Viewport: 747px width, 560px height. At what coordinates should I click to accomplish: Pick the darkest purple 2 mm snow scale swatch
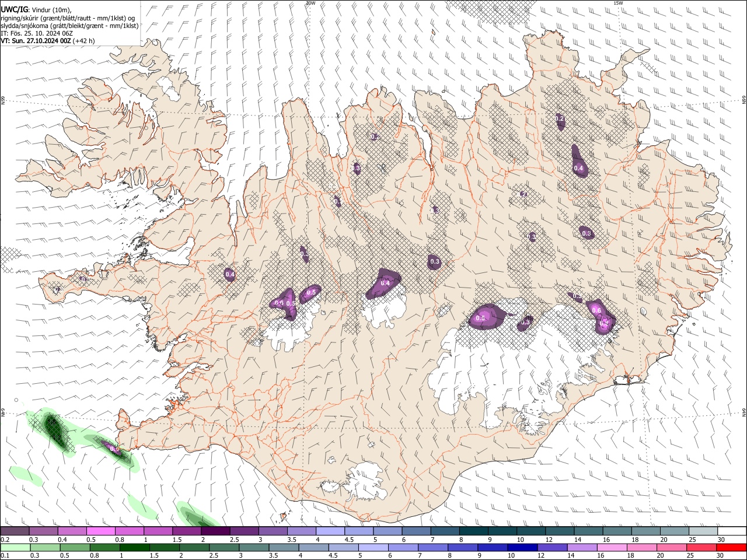coord(215,531)
